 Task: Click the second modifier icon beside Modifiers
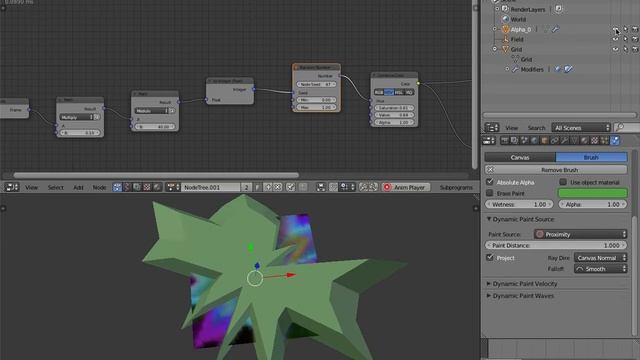click(569, 69)
